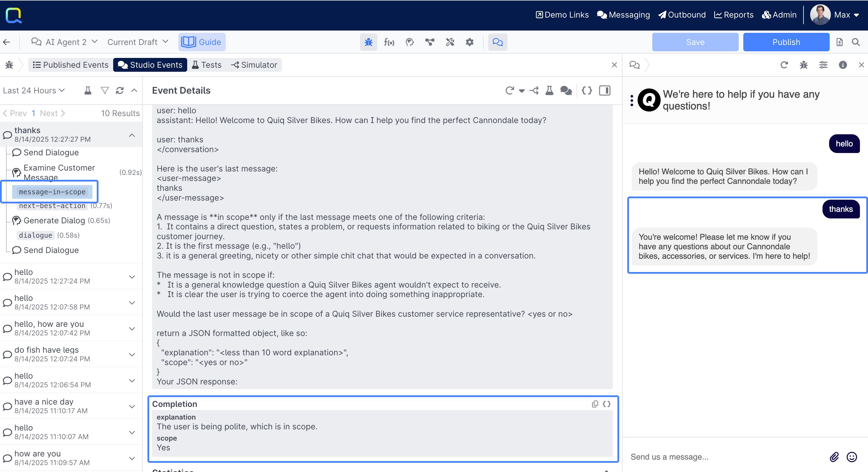Toggle the Guide button
This screenshot has height=472, width=868.
tap(202, 42)
